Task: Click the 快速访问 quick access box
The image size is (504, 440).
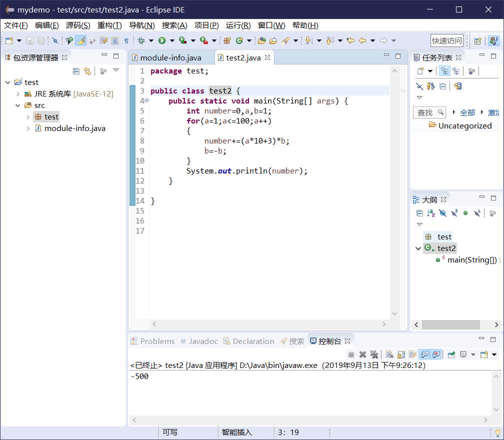Action: (447, 41)
